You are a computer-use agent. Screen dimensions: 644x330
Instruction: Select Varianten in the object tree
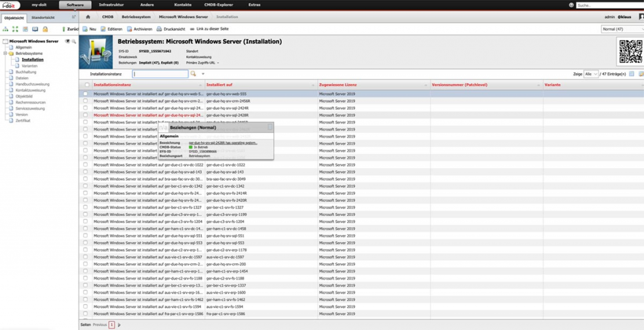tap(29, 65)
